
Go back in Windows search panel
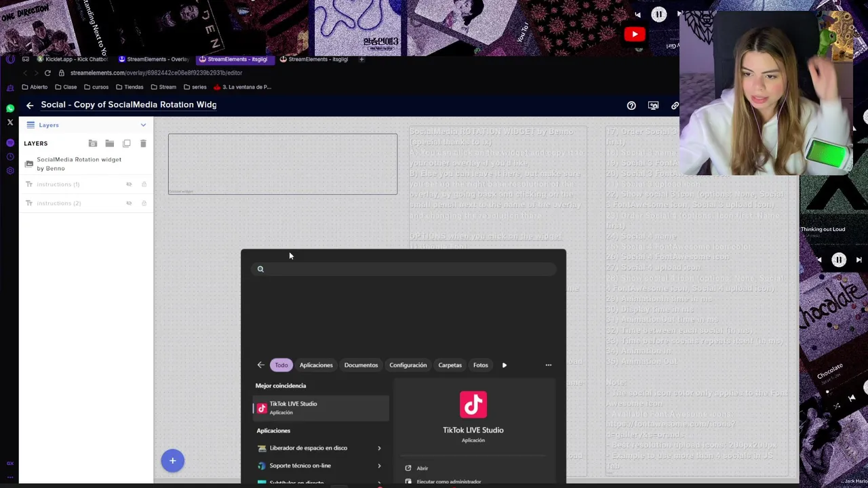click(260, 365)
